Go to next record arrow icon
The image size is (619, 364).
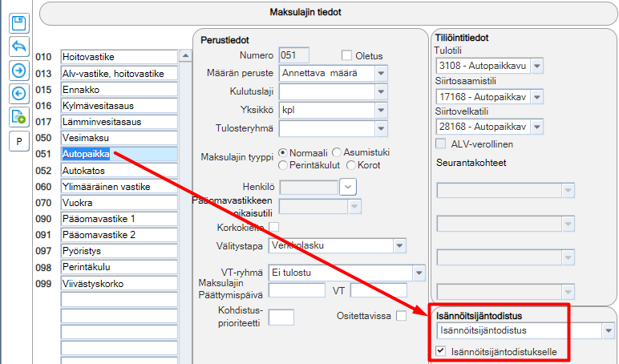point(19,71)
